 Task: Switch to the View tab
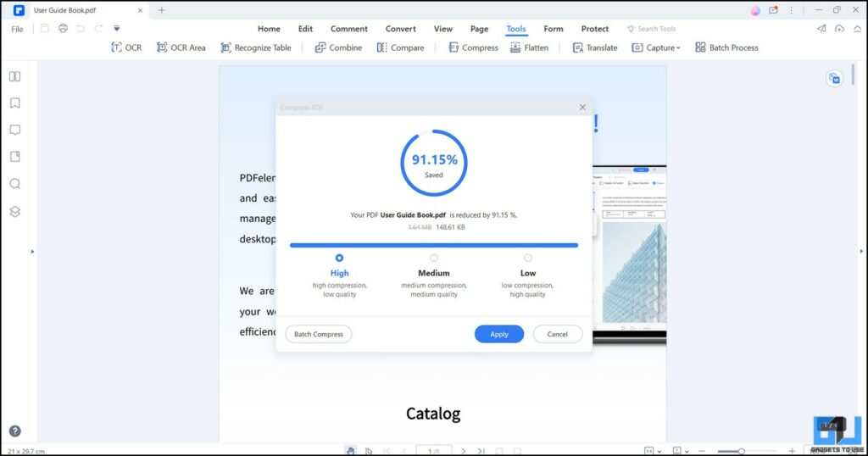[442, 29]
